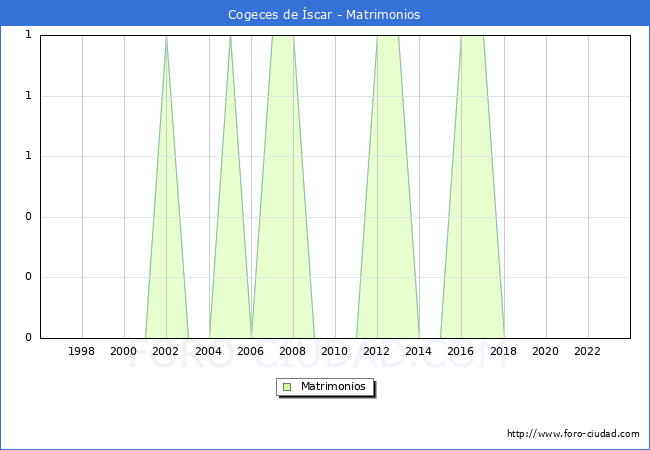
Task: Select the Matrimonios legend label
Action: [333, 386]
